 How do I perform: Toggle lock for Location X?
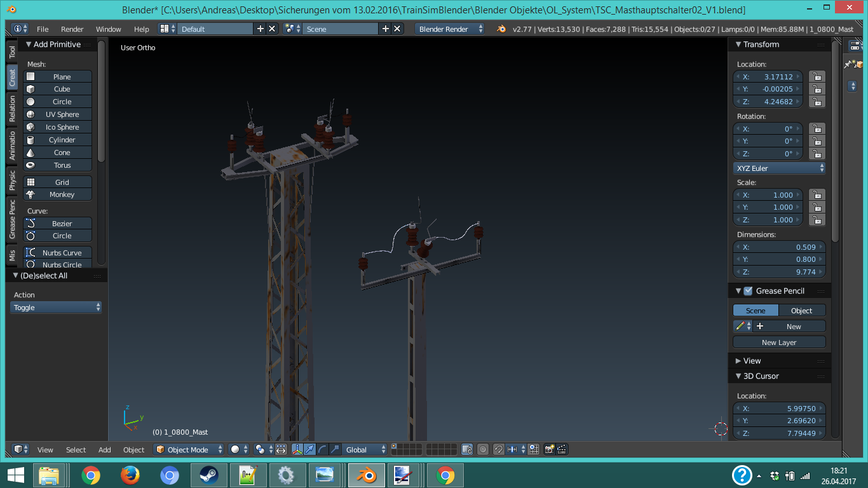tap(817, 77)
